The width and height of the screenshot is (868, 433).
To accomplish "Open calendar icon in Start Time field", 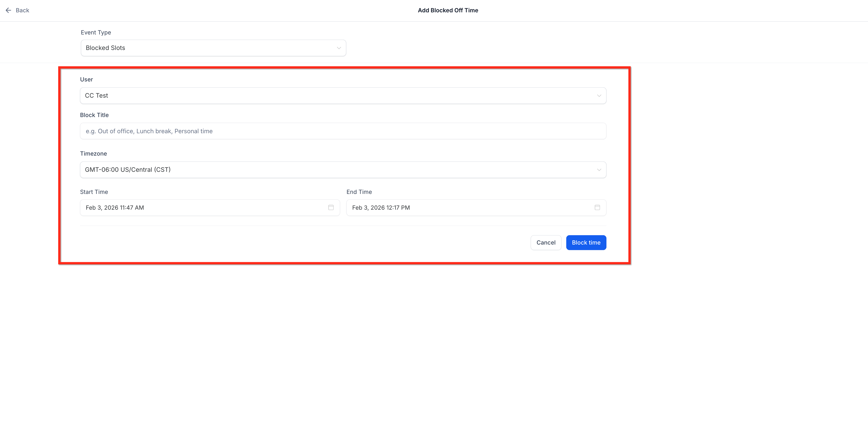I will (331, 208).
